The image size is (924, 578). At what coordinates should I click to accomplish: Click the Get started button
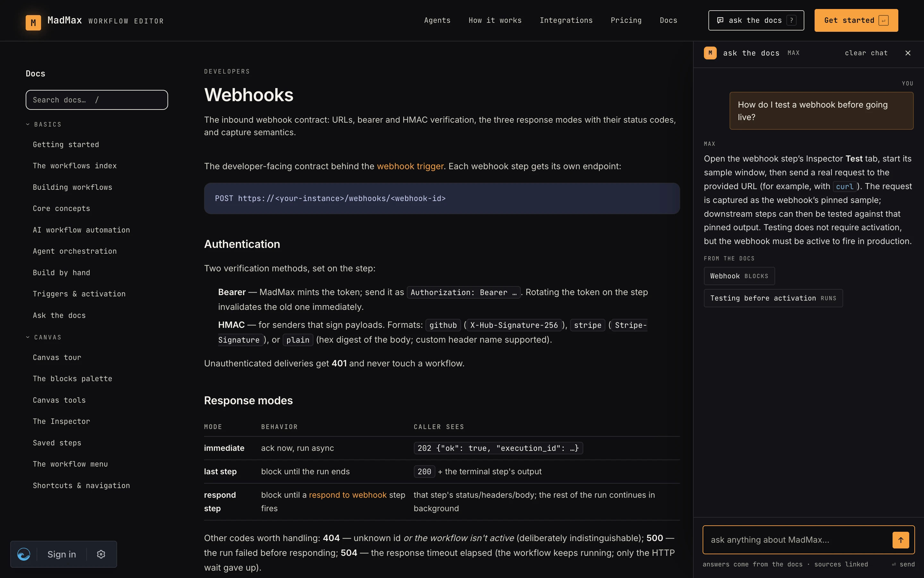pos(856,20)
